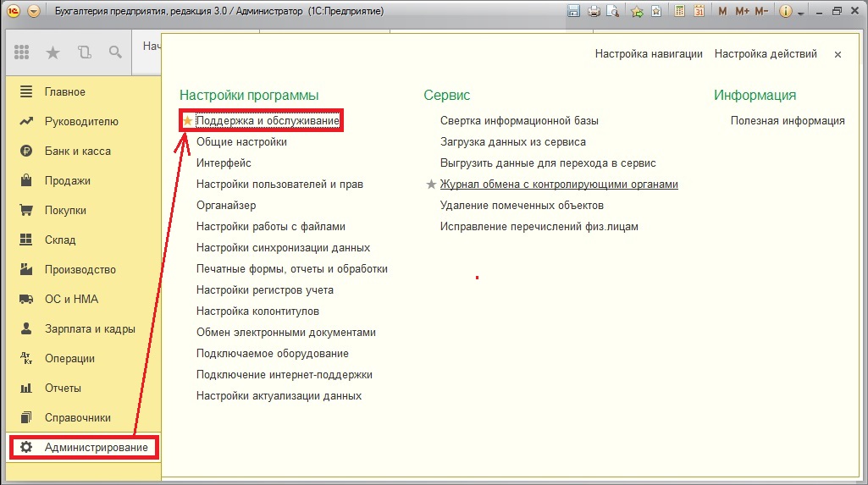Click the search magnifier icon
This screenshot has height=485, width=868.
[x=115, y=52]
